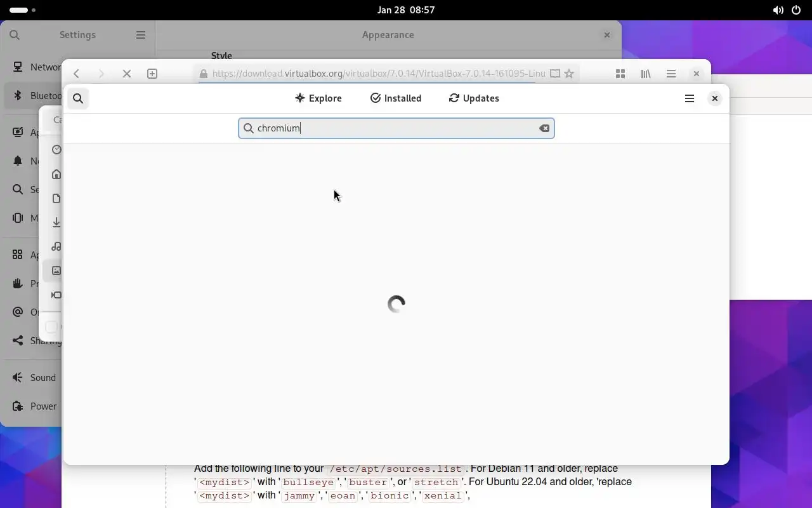Select the Downloads icon in Files sidebar
This screenshot has width=812, height=508.
point(56,222)
